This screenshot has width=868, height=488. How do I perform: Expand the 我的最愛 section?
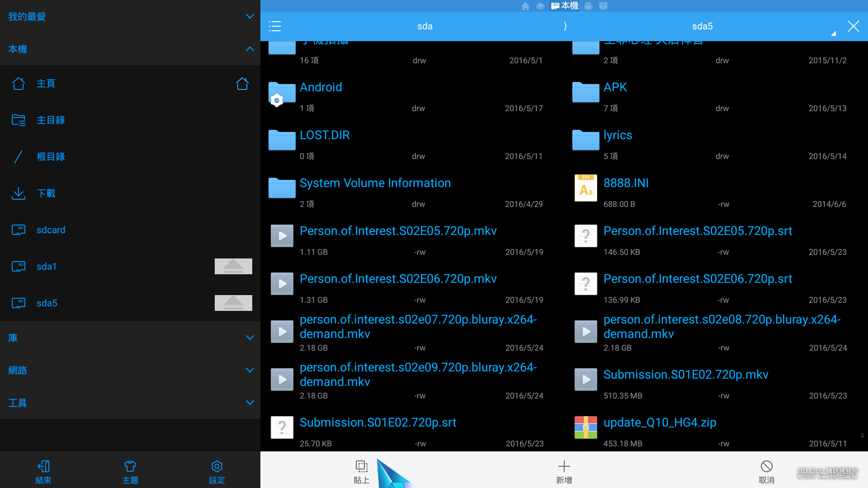click(250, 17)
